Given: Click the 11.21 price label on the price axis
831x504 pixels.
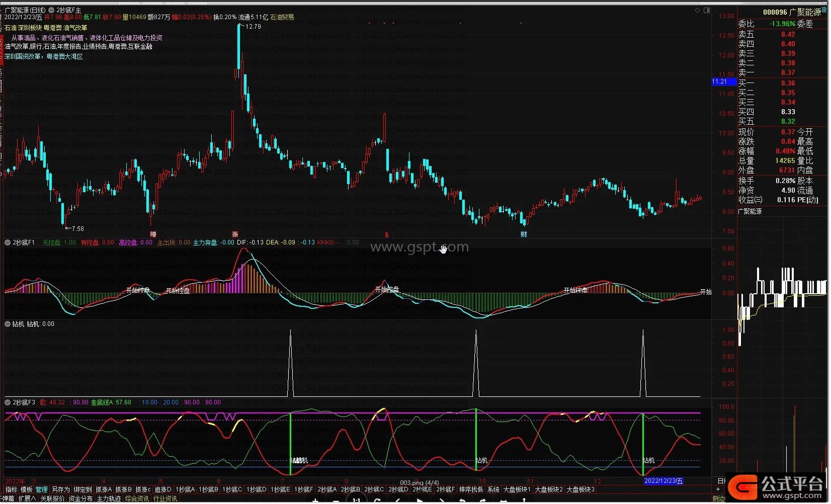Looking at the screenshot, I should click(723, 82).
